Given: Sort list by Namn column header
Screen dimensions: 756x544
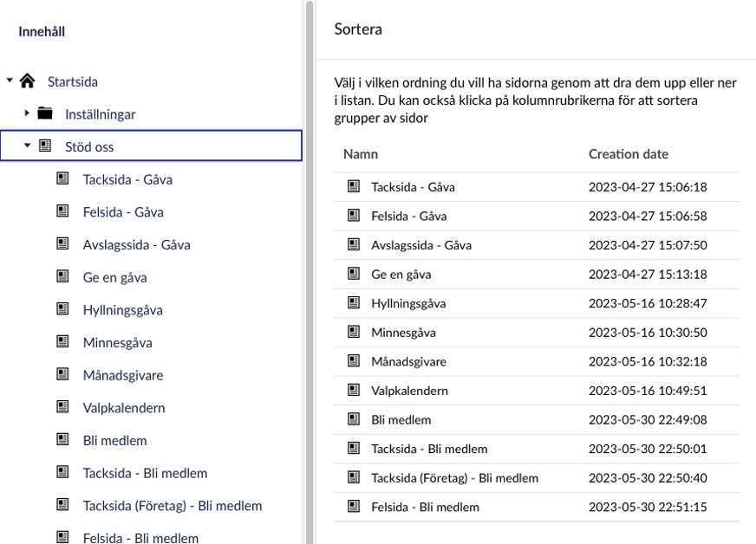Looking at the screenshot, I should tap(361, 154).
